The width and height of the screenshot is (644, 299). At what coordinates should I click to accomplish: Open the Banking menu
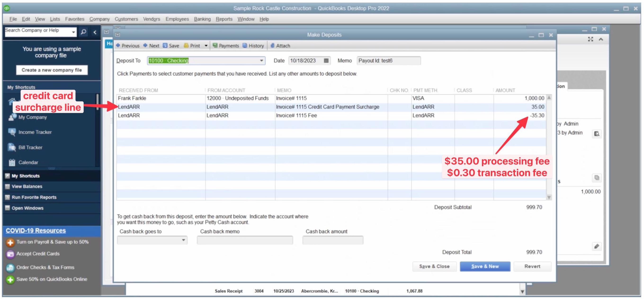[x=202, y=19]
